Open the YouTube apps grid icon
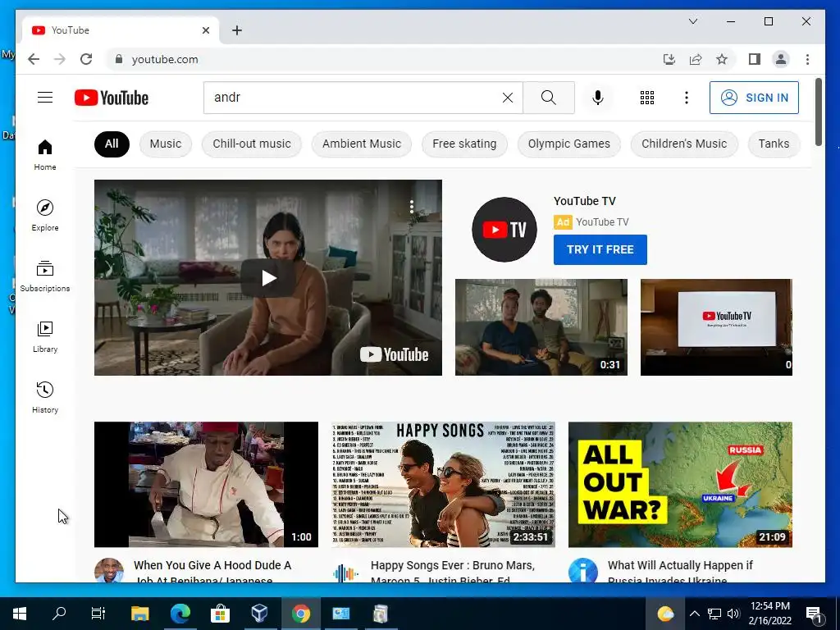The image size is (840, 630). [x=647, y=98]
